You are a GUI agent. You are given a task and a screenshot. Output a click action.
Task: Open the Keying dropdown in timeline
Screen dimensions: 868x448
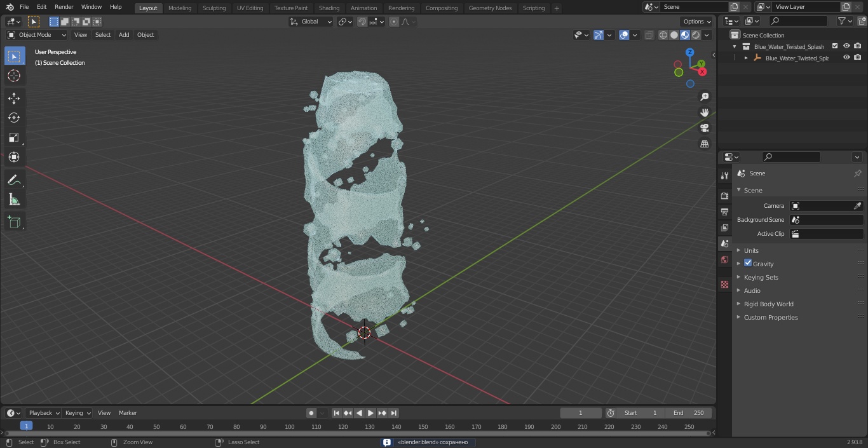coord(78,413)
